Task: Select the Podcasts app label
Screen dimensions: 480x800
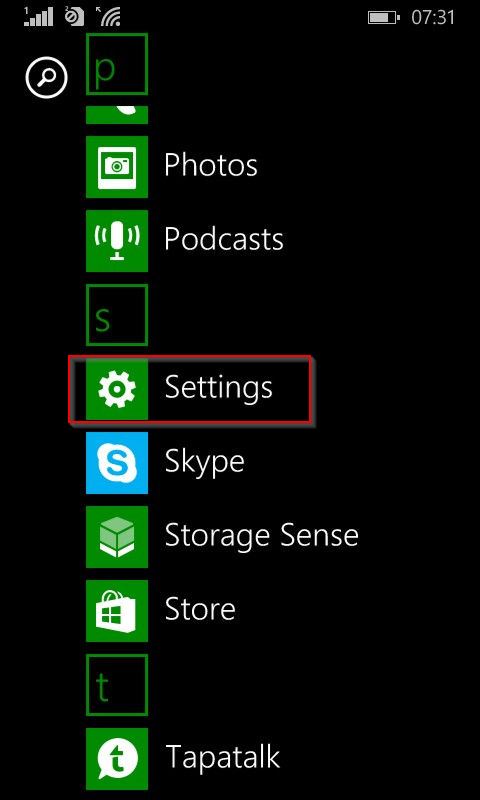Action: [x=224, y=239]
